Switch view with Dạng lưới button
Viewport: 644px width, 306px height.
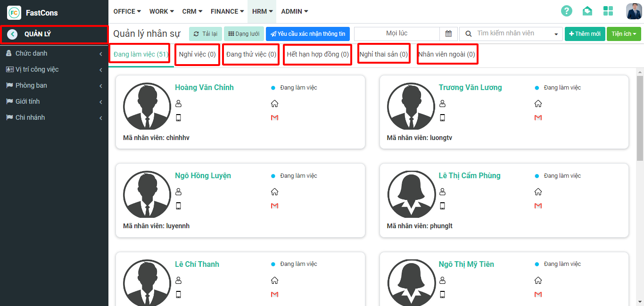coord(244,34)
